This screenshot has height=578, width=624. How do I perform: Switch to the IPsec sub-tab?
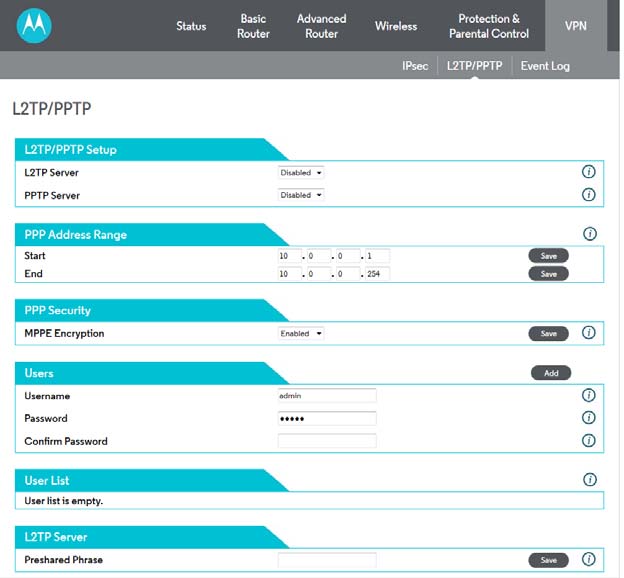click(x=415, y=66)
